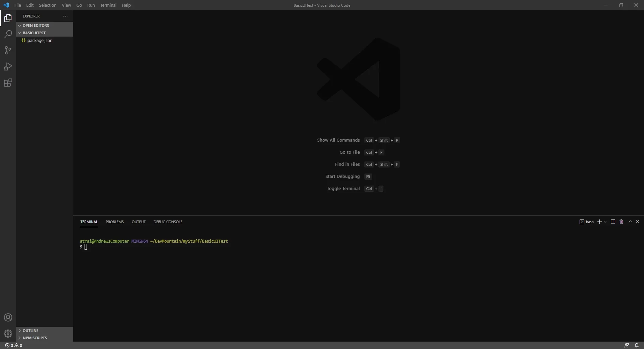Screen dimensions: 644x349
Task: Expand the NPM Scripts section
Action: pos(45,338)
